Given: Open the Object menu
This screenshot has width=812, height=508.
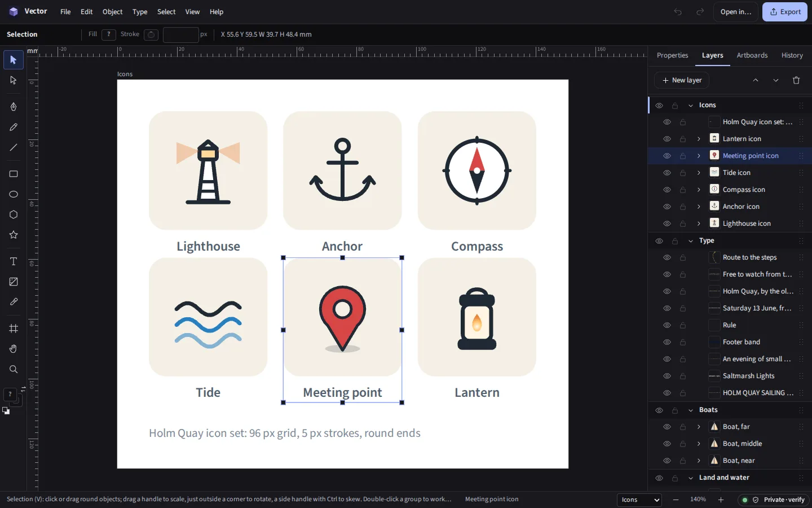Looking at the screenshot, I should [x=112, y=12].
